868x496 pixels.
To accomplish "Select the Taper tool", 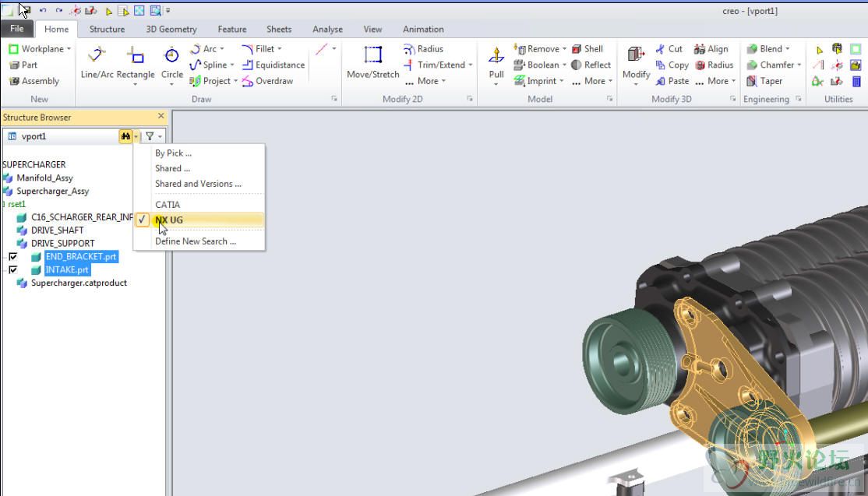I will (x=764, y=81).
